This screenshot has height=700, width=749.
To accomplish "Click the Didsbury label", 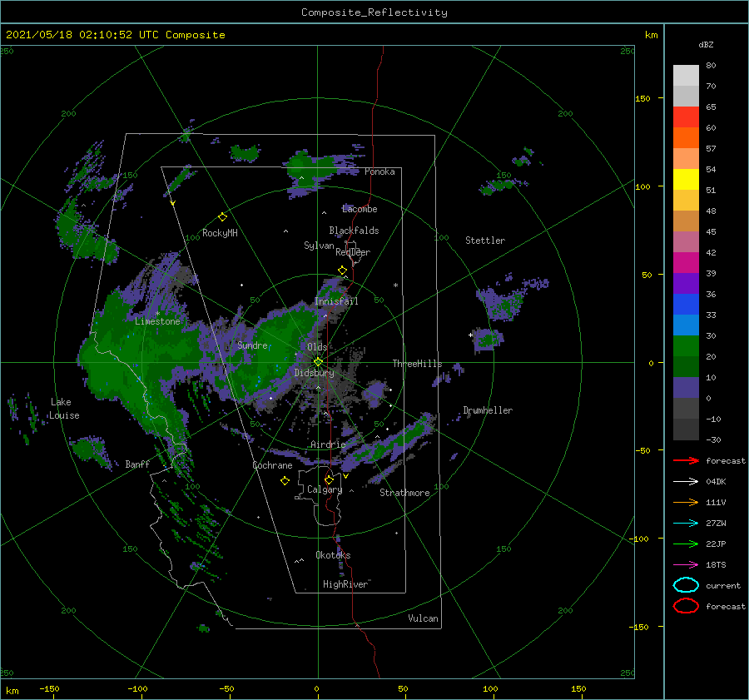I will coord(314,373).
